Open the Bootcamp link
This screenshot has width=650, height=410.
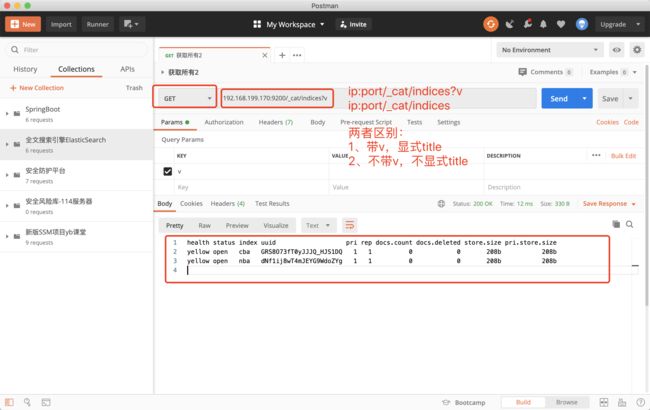pos(463,402)
